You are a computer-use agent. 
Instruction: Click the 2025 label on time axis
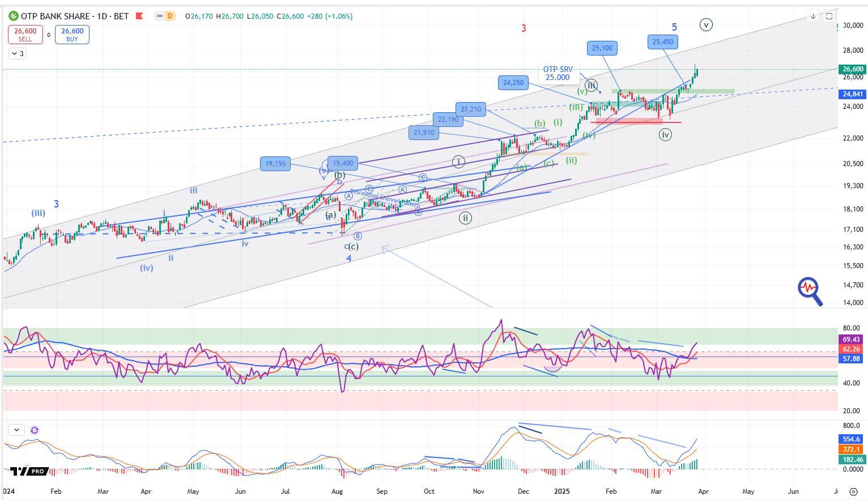coord(561,491)
